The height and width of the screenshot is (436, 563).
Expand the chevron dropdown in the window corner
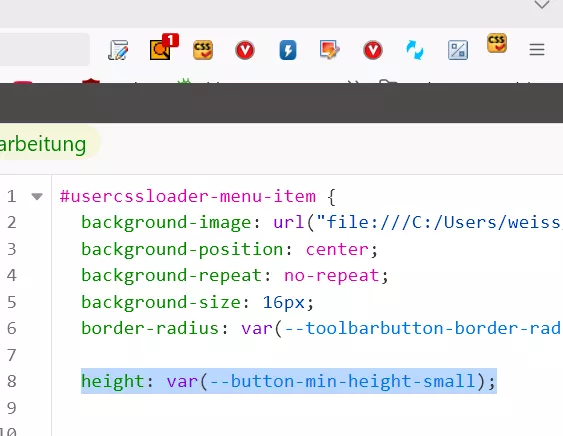point(542,4)
